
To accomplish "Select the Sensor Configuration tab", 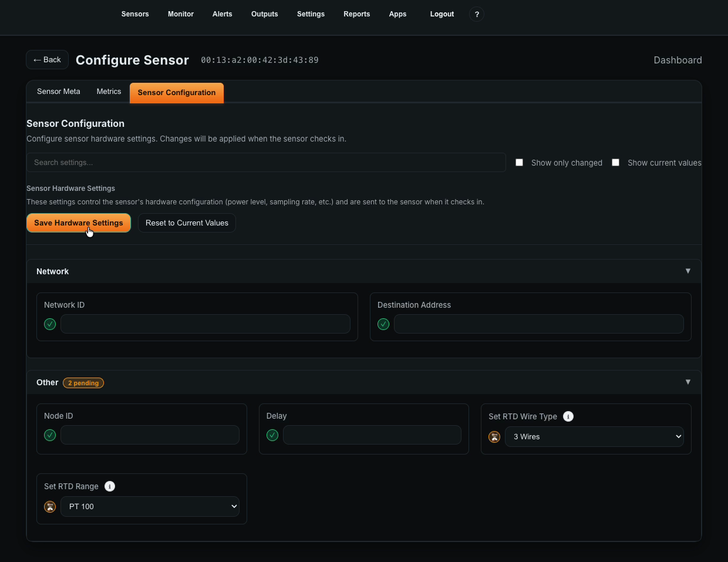I will pyautogui.click(x=177, y=93).
